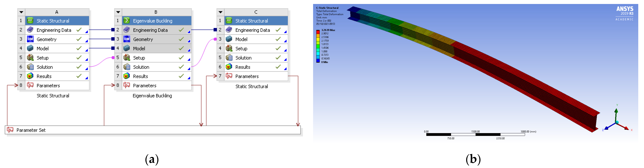The image size is (644, 168).
Task: Select Static Structural title cell in system A
Action: [x=53, y=21]
